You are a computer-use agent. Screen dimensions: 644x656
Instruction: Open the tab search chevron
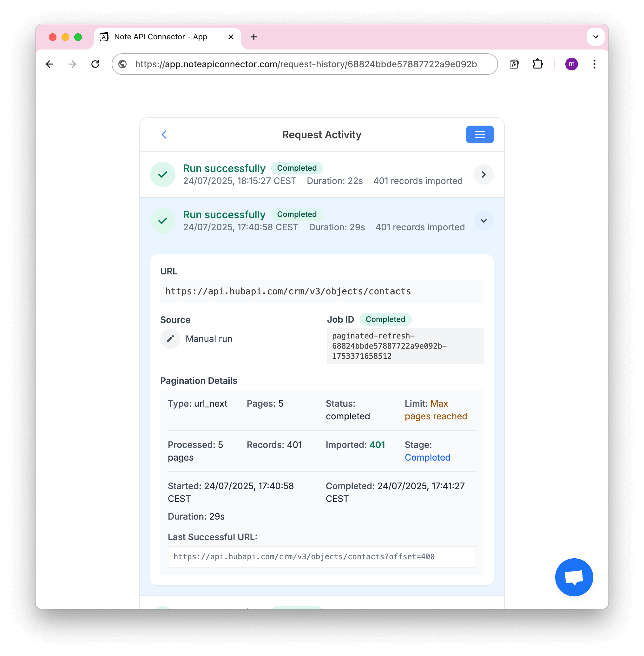pos(596,36)
